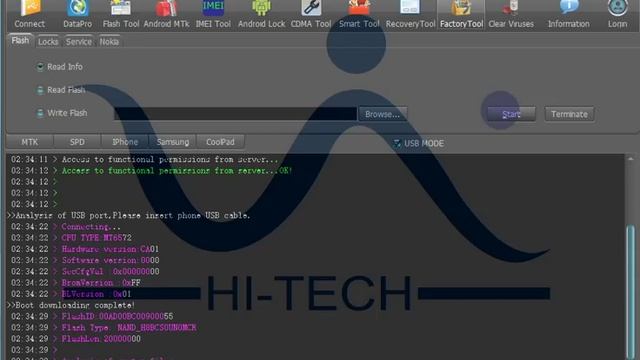
Task: Switch to the Locks tab
Action: coord(48,42)
